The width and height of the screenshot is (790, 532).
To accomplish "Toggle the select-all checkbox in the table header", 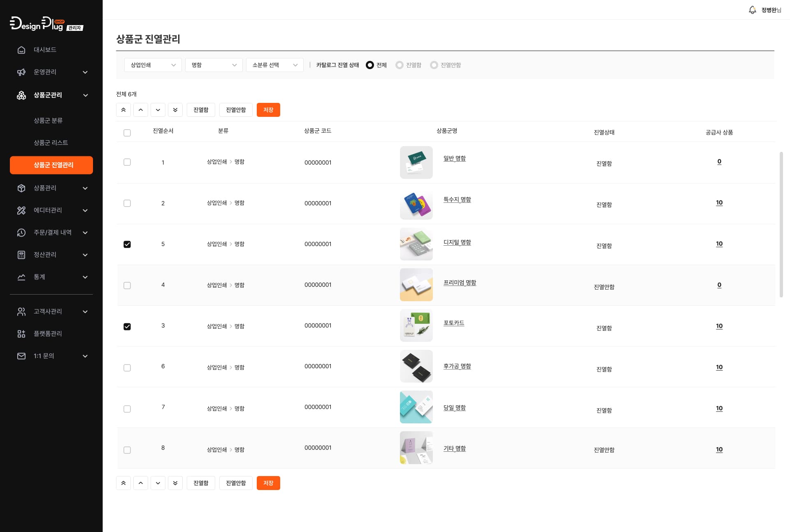I will click(x=127, y=132).
